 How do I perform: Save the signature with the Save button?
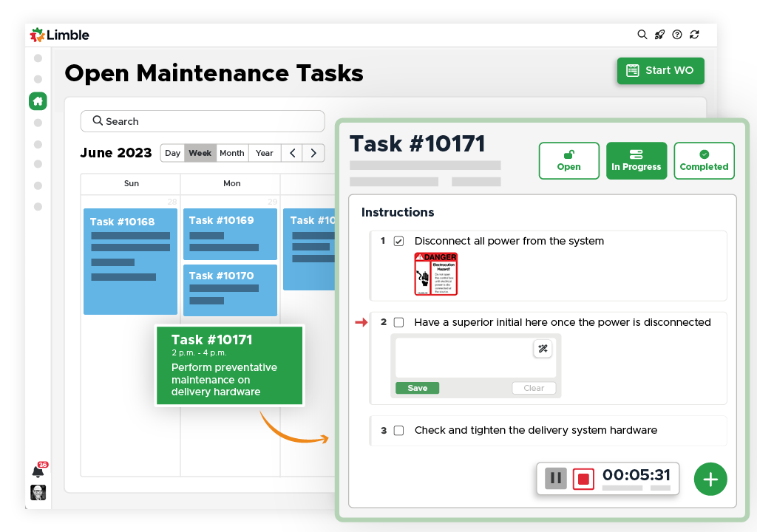click(417, 387)
